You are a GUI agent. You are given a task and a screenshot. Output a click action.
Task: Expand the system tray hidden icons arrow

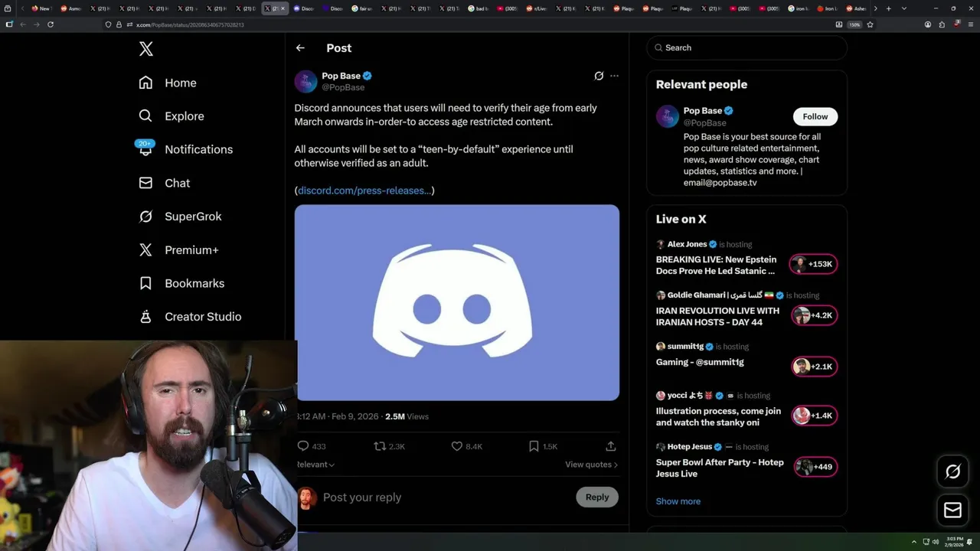tap(913, 542)
